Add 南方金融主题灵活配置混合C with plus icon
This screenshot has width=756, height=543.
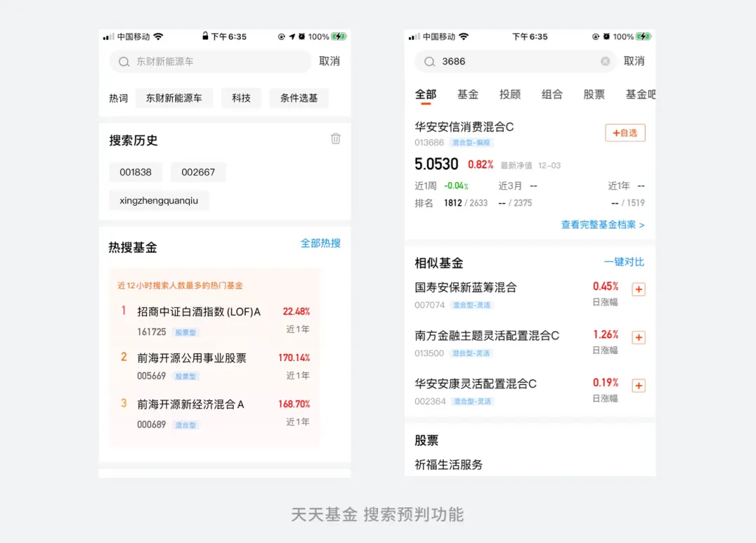638,338
